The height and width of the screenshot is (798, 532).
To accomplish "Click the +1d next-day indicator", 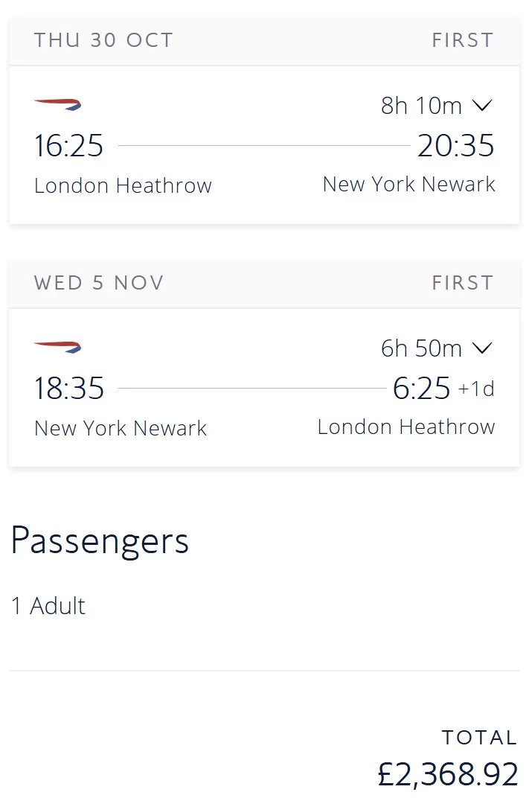I will pos(476,389).
